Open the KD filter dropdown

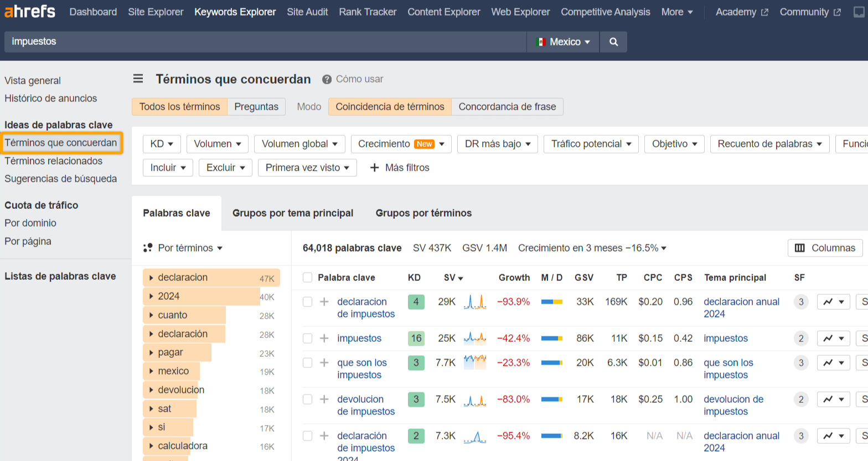coord(162,144)
